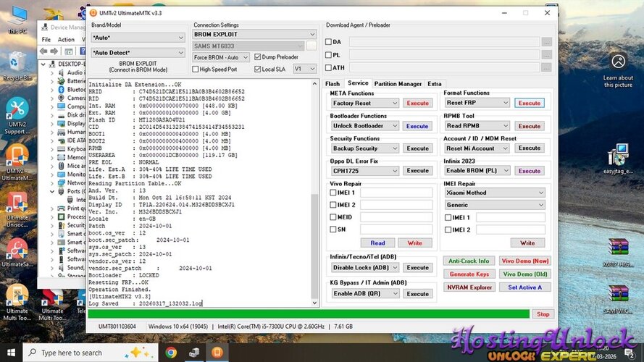This screenshot has height=362, width=644.
Task: Uncheck the Dump Preloader checkbox
Action: tap(259, 57)
